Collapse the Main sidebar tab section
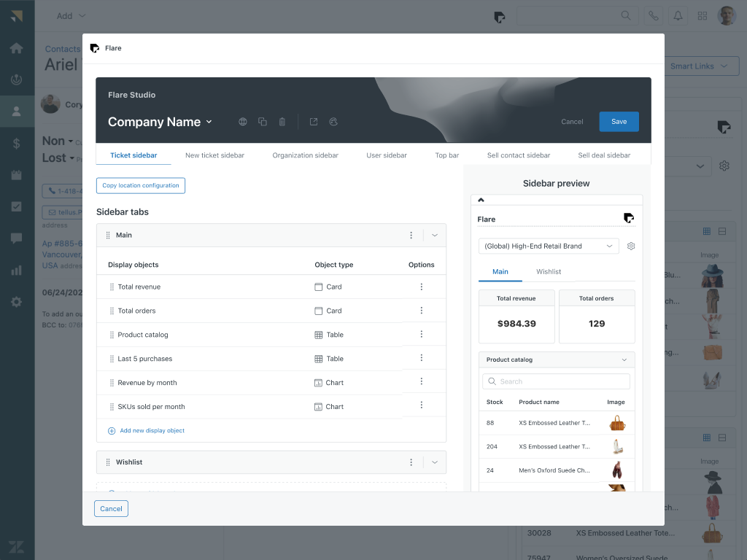Screen dimensions: 747x560 [435, 236]
